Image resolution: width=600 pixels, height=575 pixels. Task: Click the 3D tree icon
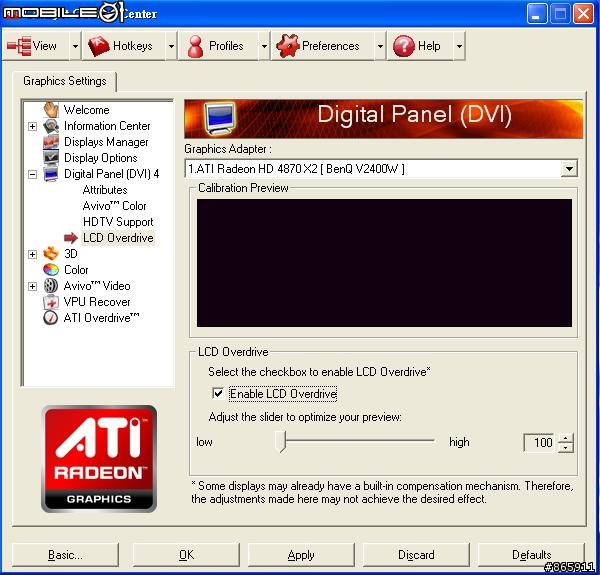[51, 254]
